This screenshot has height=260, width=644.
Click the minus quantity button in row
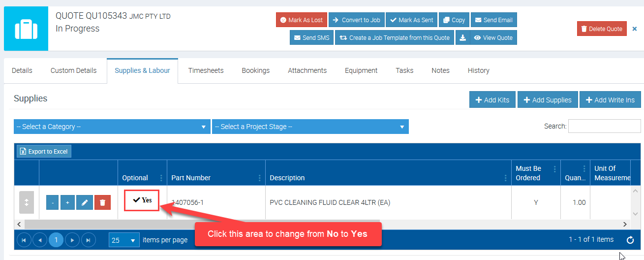click(x=53, y=202)
